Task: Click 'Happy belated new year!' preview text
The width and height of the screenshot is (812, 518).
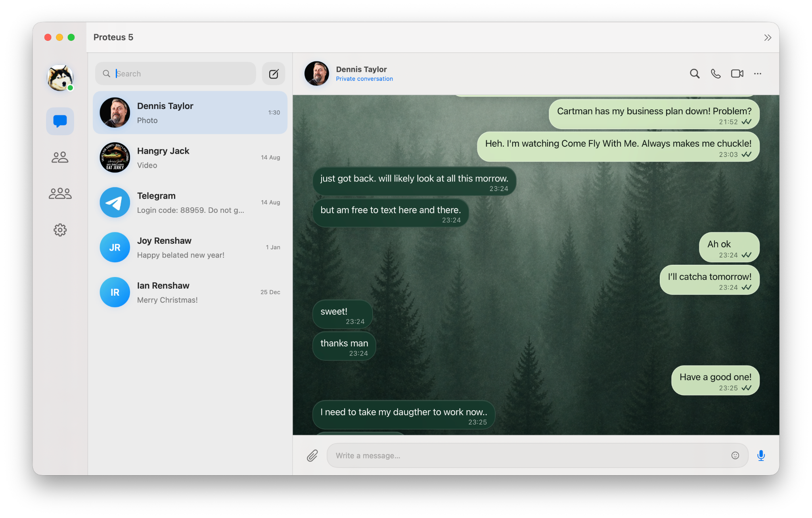Action: point(180,255)
